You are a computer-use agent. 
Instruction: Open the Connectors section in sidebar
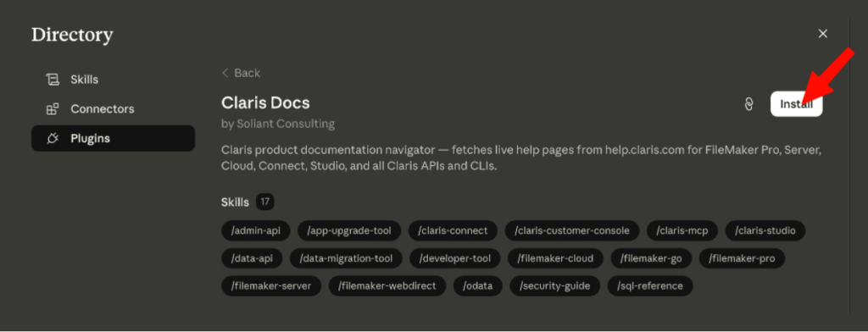(x=113, y=109)
